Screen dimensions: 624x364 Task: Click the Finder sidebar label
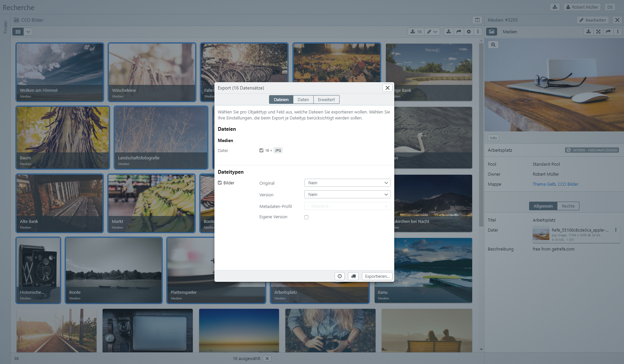tap(5, 27)
